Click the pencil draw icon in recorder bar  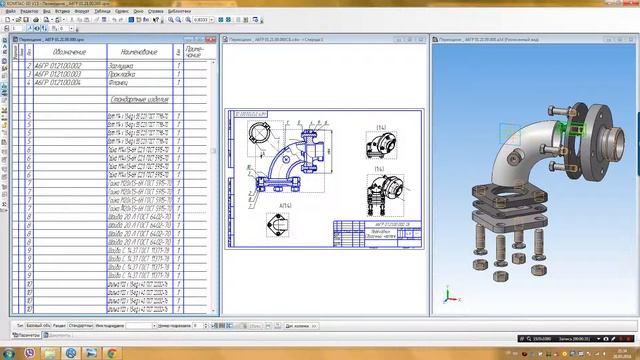613,339
